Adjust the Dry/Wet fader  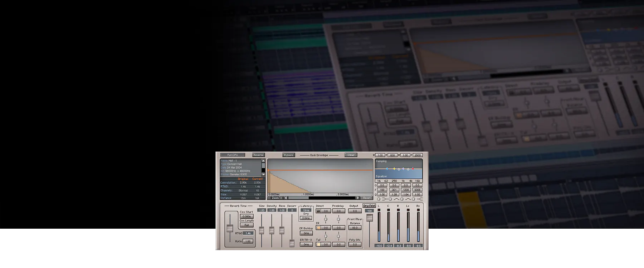(370, 218)
